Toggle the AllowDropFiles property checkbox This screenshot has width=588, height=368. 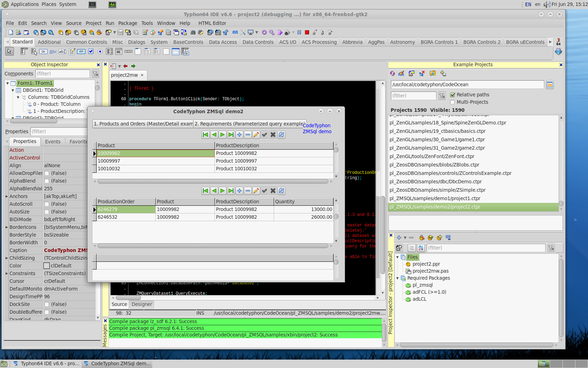pos(47,173)
